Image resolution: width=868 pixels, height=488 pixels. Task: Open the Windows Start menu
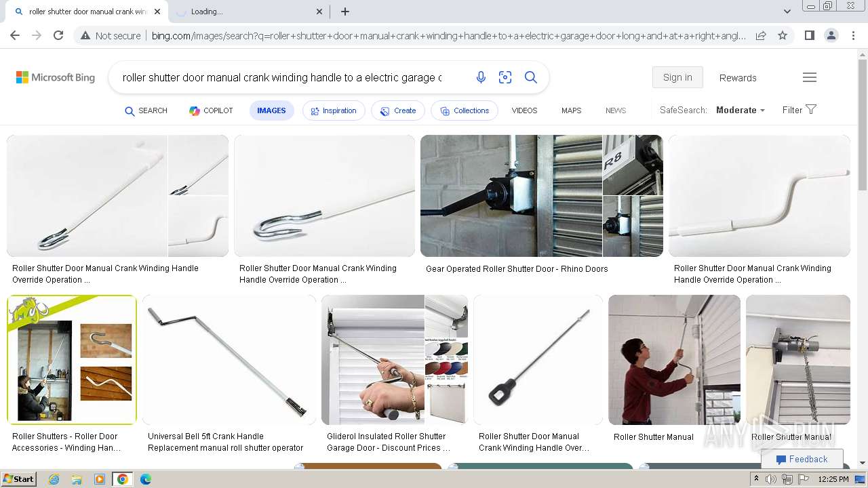(18, 479)
